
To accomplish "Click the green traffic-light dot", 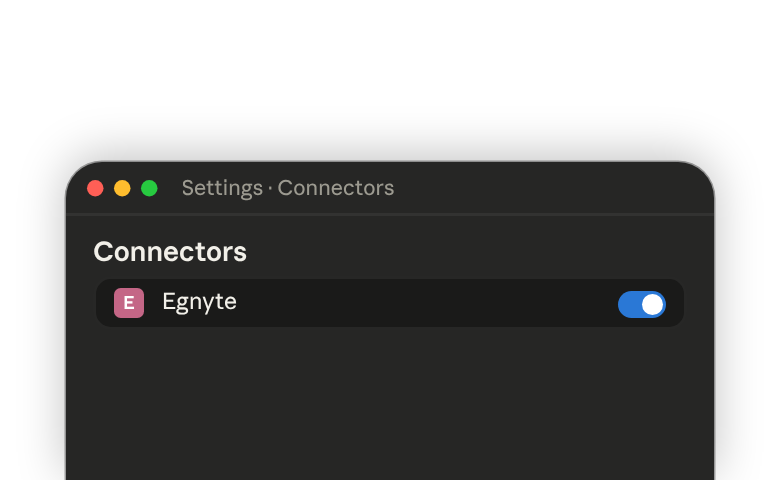I will (x=149, y=189).
